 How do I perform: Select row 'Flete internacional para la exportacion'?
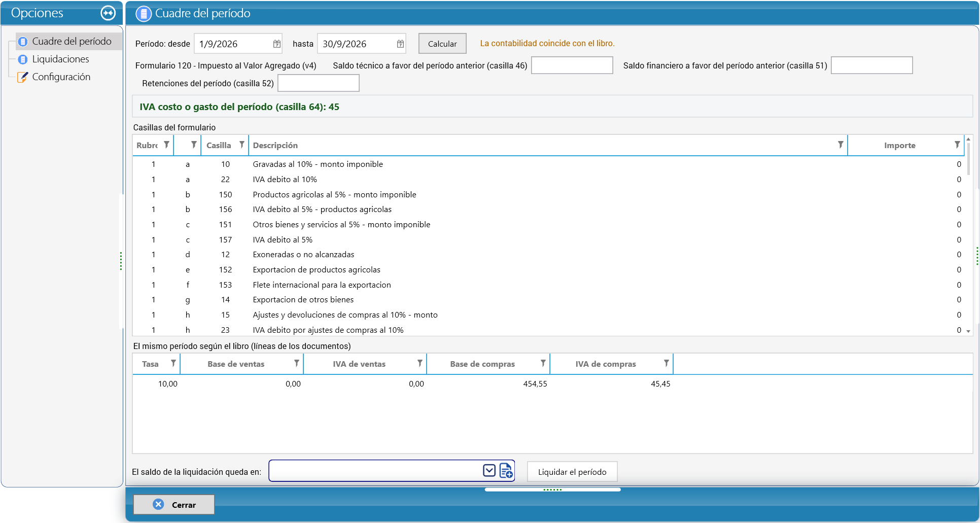coord(549,285)
